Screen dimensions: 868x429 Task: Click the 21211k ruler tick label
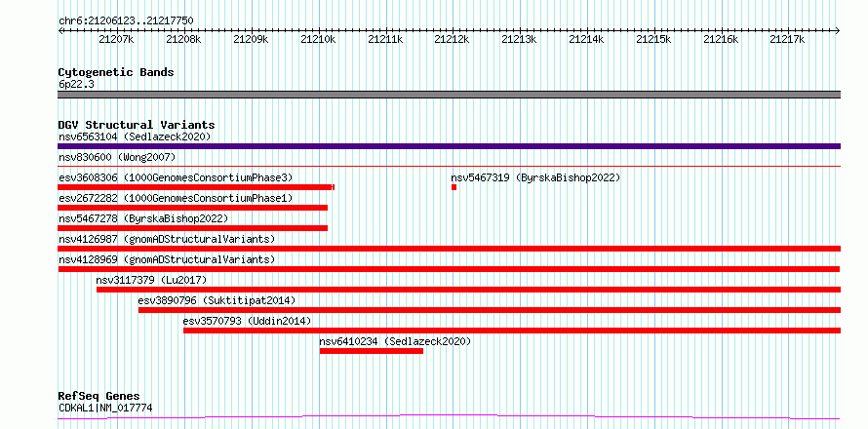tap(384, 39)
